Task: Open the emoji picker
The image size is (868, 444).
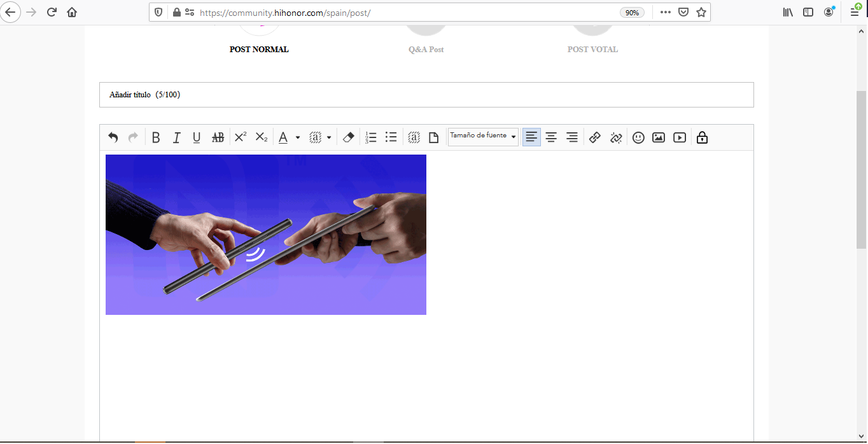Action: [638, 137]
